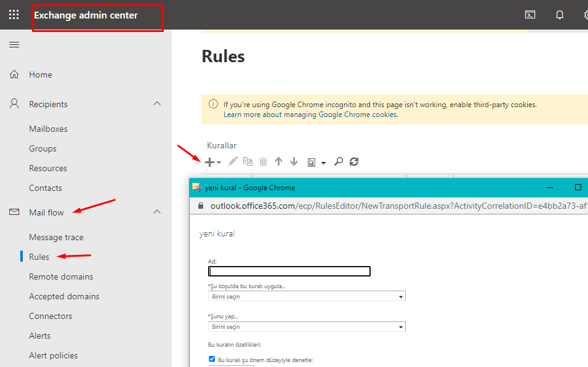
Task: Maximize the yeni kural window
Action: click(578, 187)
